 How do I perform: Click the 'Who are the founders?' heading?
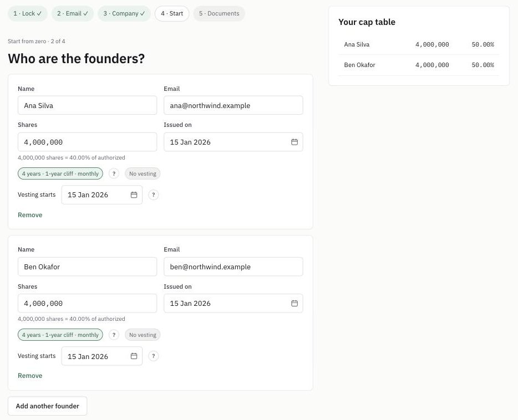coord(77,59)
